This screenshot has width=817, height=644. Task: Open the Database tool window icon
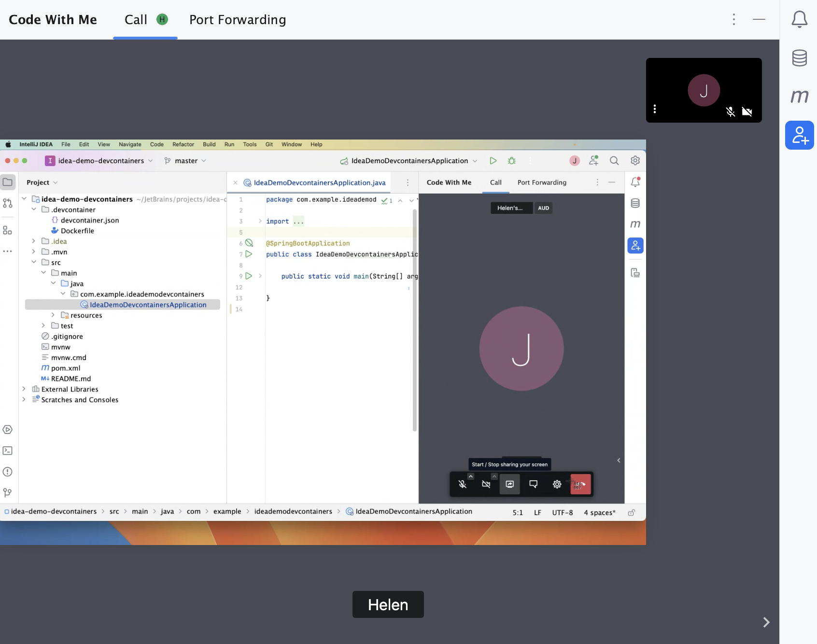[799, 58]
